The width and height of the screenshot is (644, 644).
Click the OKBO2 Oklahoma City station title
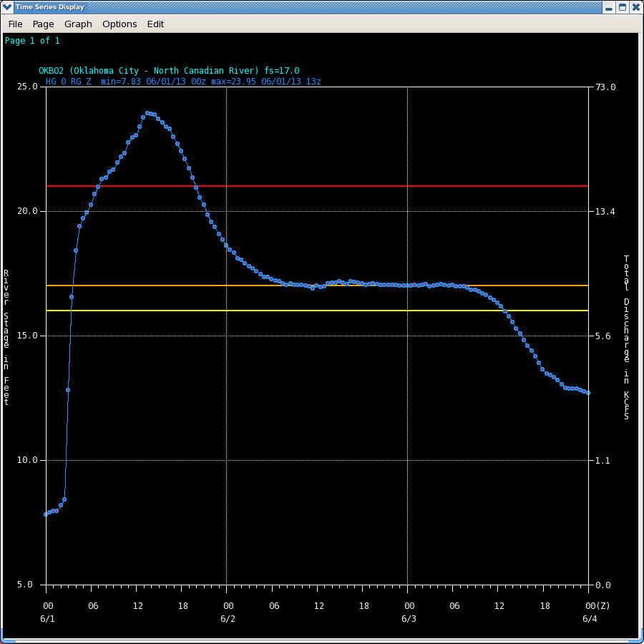click(169, 71)
